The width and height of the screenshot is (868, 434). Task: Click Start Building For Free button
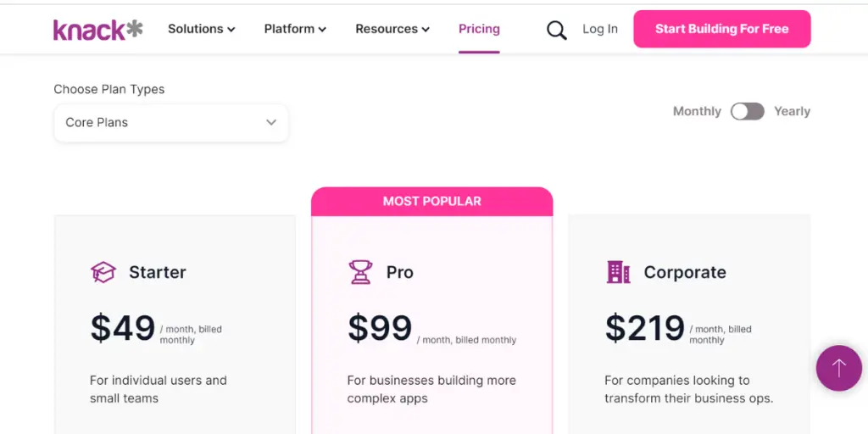click(x=722, y=29)
